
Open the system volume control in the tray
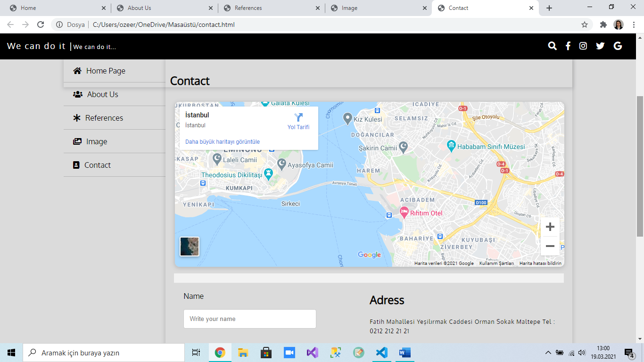click(581, 352)
